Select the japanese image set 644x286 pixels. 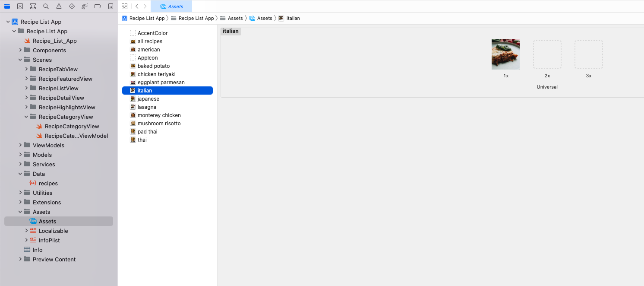click(x=148, y=99)
